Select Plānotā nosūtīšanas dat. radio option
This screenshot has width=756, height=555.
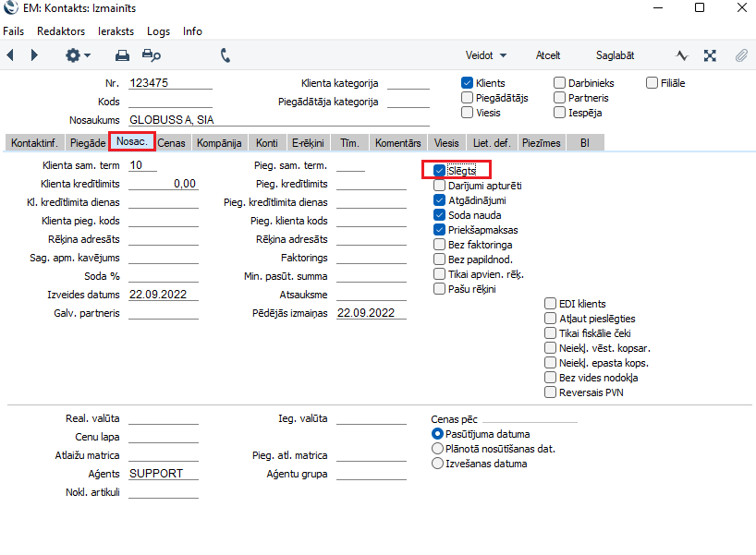click(x=438, y=449)
